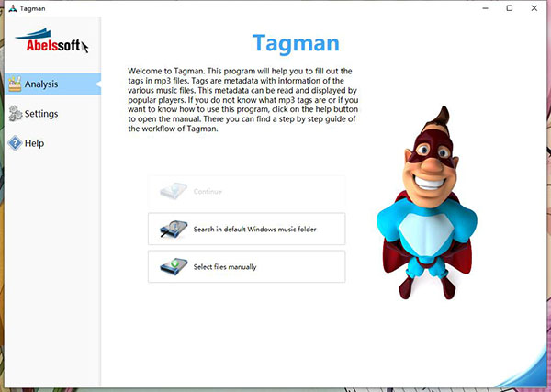Click Search in default Windows music folder
551x392 pixels.
click(247, 229)
